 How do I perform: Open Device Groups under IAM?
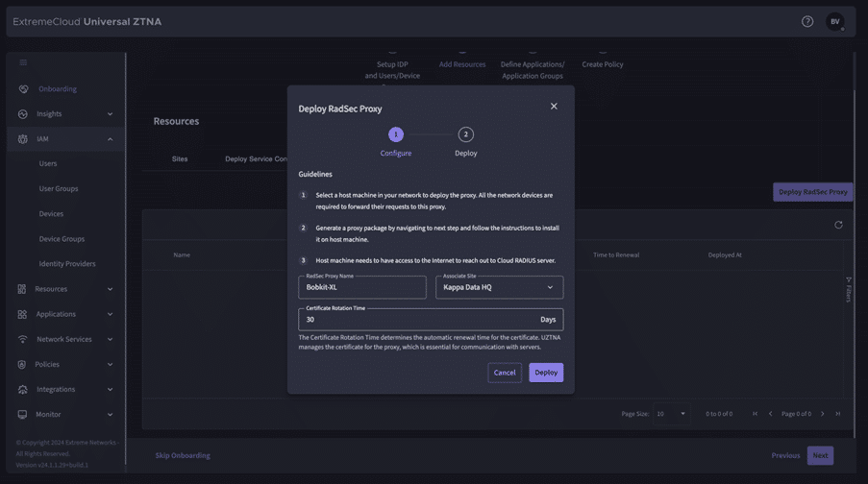62,239
